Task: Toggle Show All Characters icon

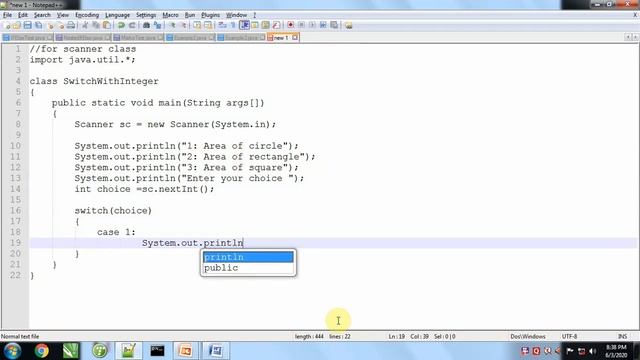Action: pos(233,25)
